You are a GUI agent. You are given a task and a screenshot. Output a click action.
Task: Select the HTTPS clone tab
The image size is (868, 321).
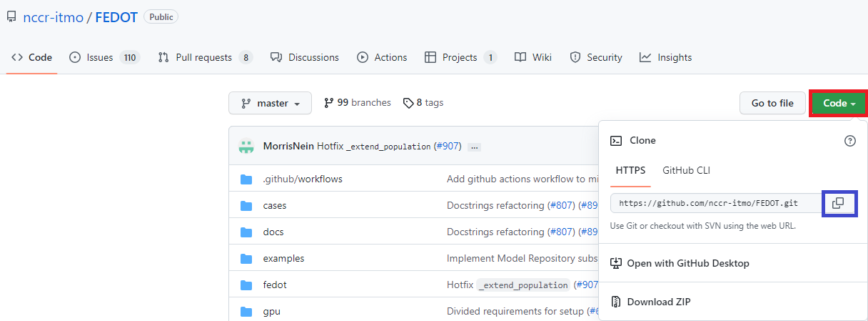coord(630,170)
